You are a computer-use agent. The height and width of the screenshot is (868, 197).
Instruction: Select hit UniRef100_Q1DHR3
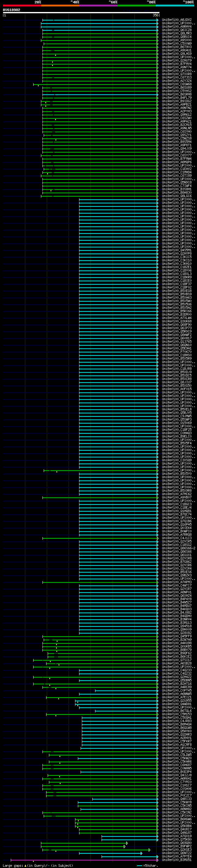pos(177,734)
